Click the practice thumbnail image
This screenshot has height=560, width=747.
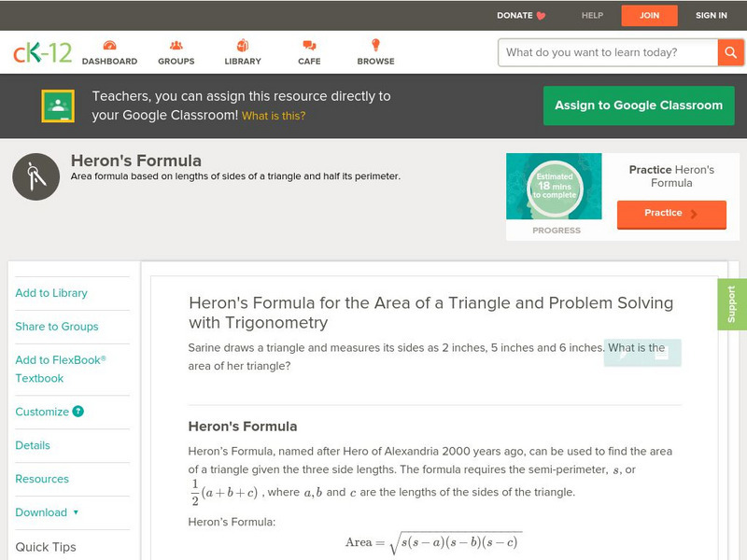pyautogui.click(x=554, y=186)
